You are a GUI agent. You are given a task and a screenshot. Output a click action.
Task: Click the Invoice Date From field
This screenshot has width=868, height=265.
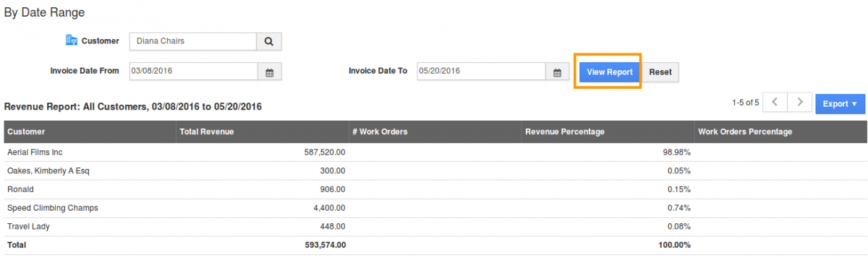click(193, 71)
